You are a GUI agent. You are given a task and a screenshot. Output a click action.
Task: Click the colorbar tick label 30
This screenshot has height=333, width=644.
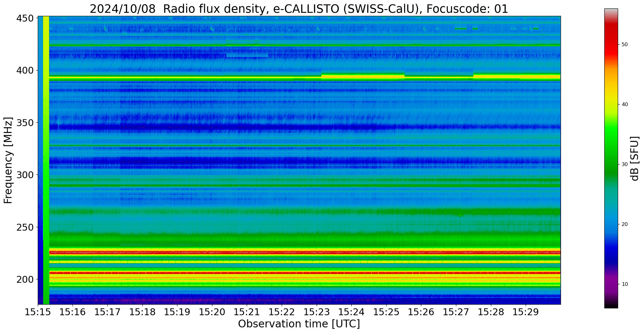[625, 164]
